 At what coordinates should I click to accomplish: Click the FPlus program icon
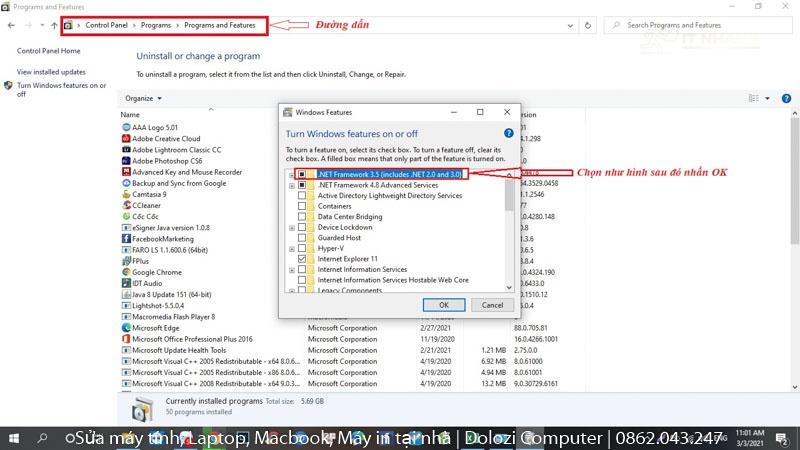tap(126, 261)
